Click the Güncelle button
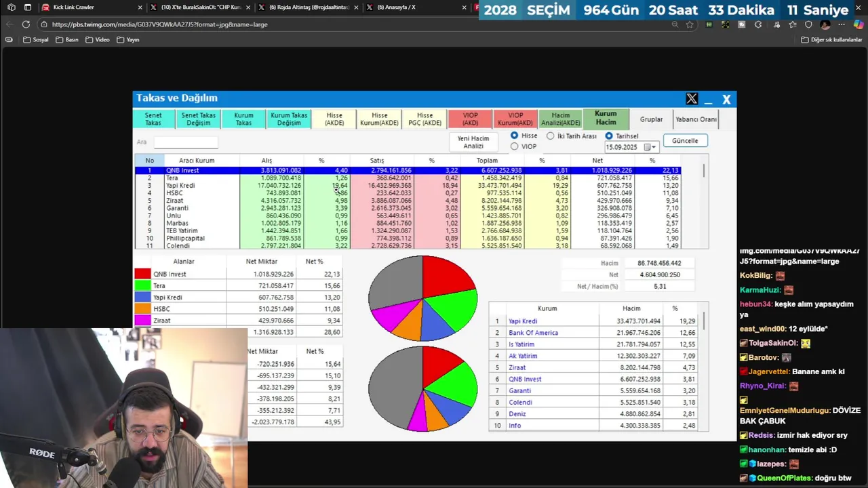 685,141
